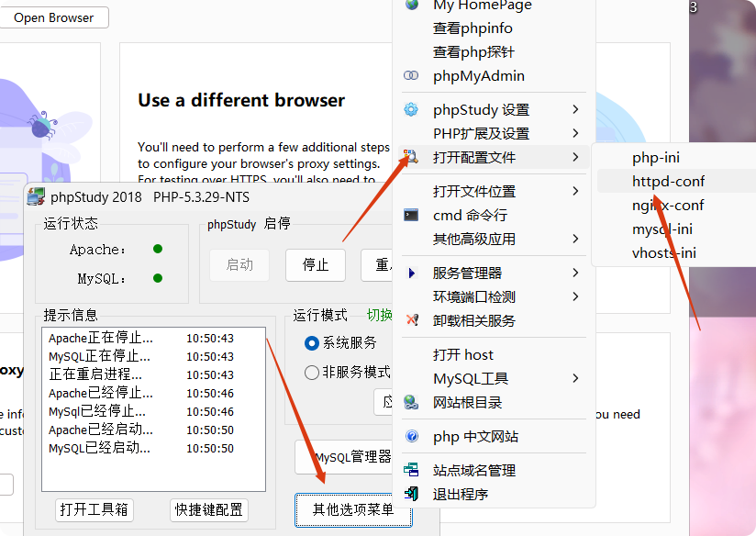Screen dimensions: 756x536
Task: Click the 其他选项菜单 button
Action: coord(353,509)
